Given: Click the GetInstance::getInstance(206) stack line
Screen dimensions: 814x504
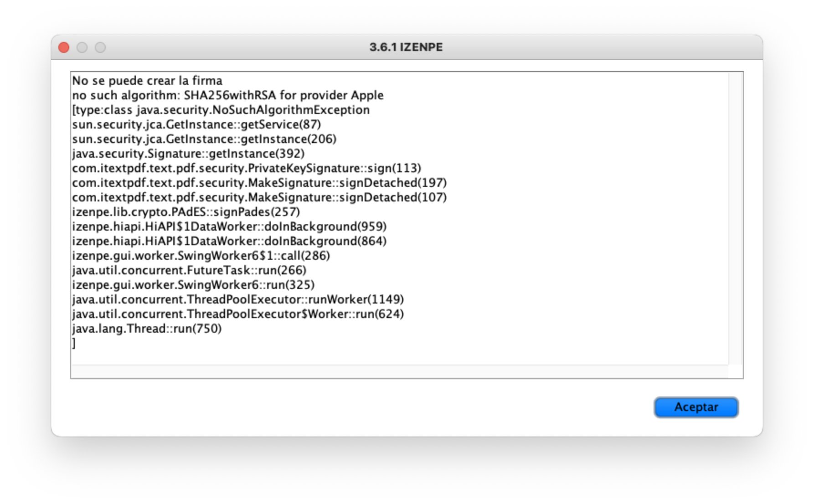Looking at the screenshot, I should pyautogui.click(x=204, y=139).
